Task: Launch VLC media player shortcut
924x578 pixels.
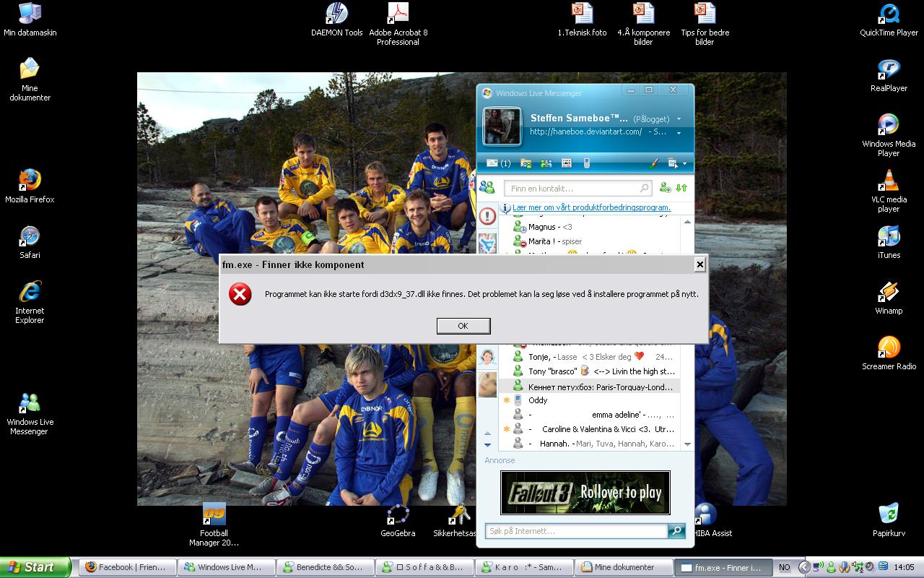Action: (889, 191)
